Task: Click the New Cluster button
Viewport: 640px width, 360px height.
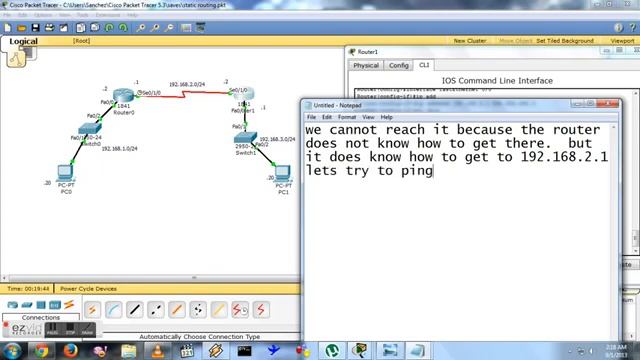Action: tap(470, 41)
